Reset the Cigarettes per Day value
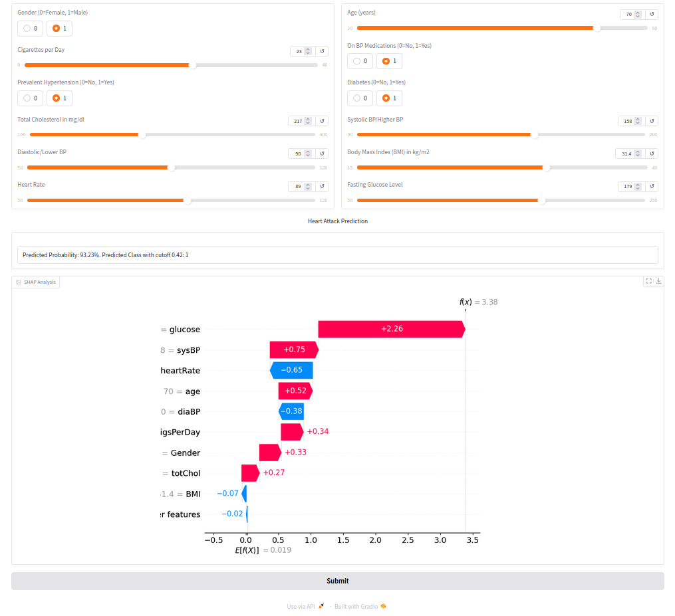675x616 pixels. 323,51
